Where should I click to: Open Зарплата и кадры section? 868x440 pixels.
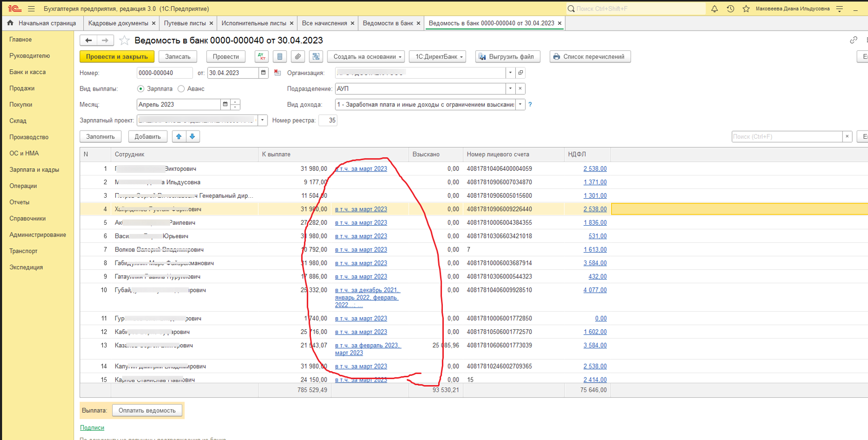(x=34, y=170)
